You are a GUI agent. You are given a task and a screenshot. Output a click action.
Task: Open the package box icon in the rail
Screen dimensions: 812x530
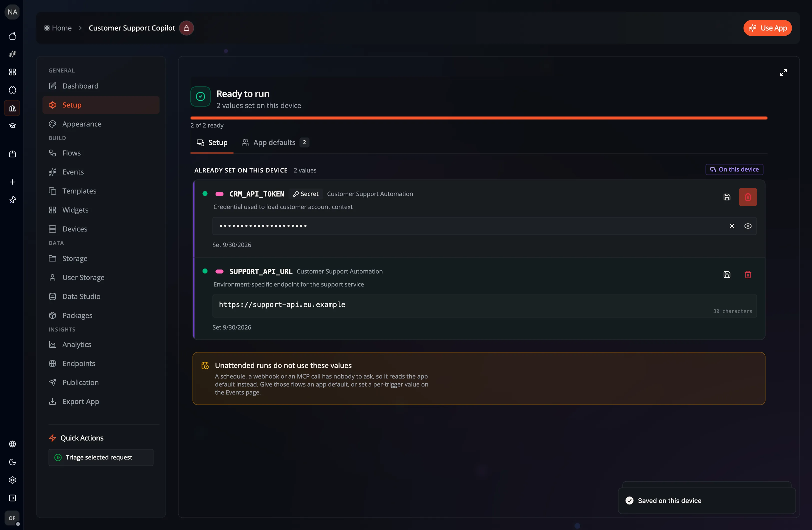(x=12, y=154)
